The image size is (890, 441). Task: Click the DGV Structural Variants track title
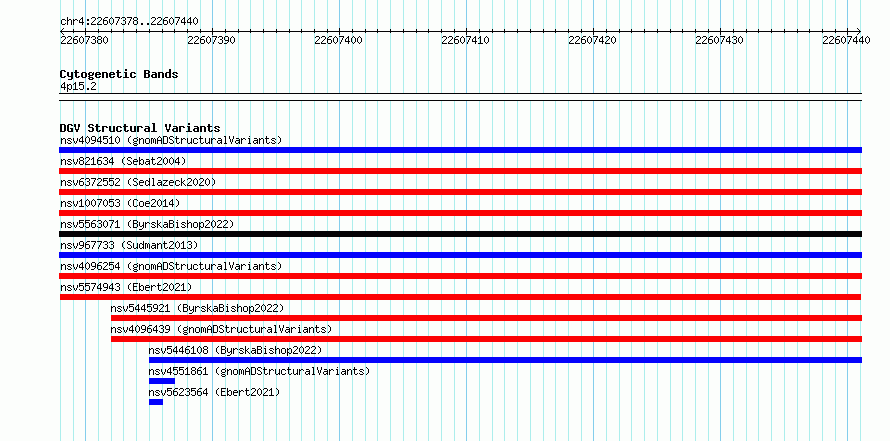click(140, 128)
